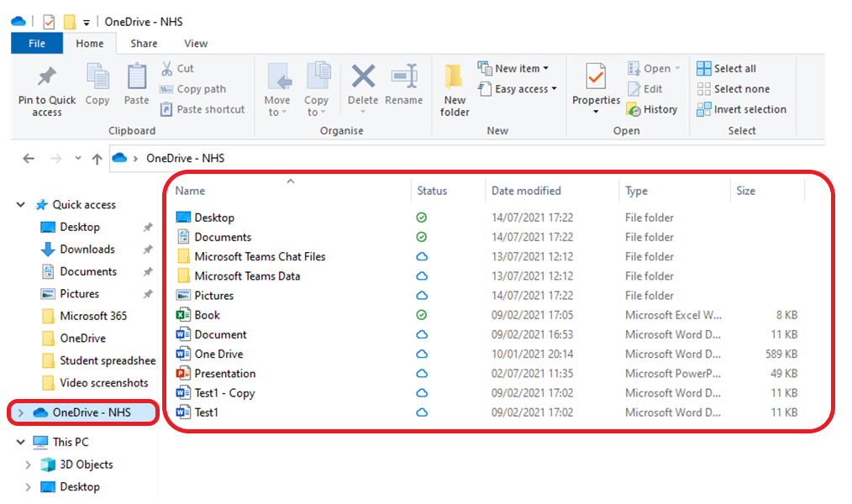This screenshot has width=852, height=504.
Task: Click the Cut scissors command
Action: [177, 68]
